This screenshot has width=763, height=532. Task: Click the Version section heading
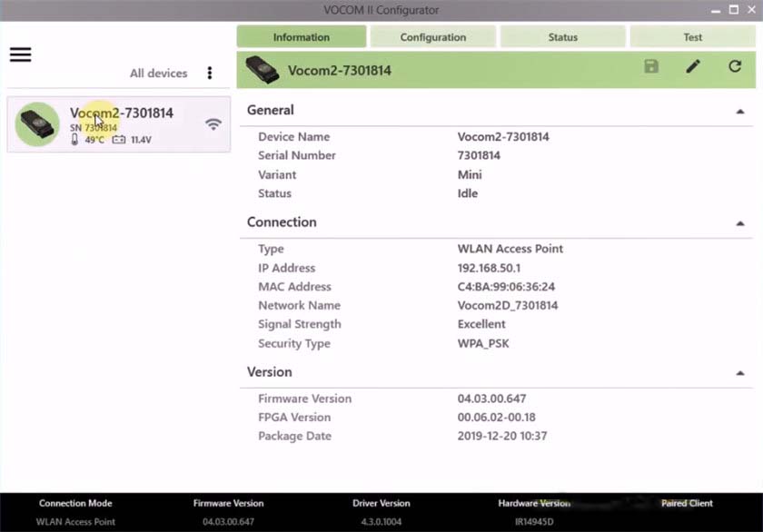click(x=270, y=371)
